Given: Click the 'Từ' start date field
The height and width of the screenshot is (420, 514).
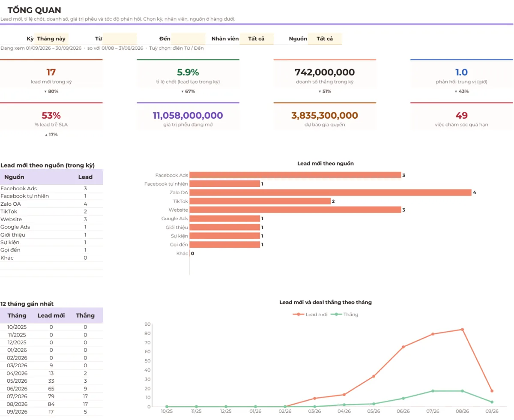Looking at the screenshot, I should tap(120, 39).
